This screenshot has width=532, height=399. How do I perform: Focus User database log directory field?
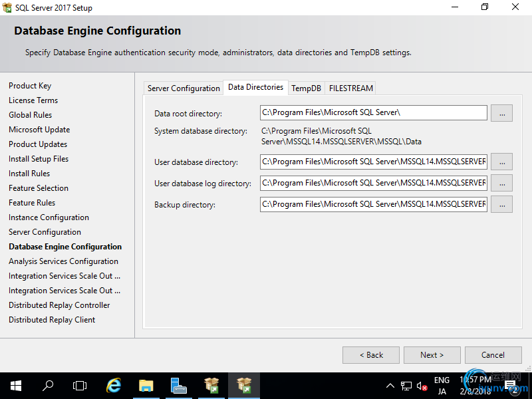[x=374, y=184]
